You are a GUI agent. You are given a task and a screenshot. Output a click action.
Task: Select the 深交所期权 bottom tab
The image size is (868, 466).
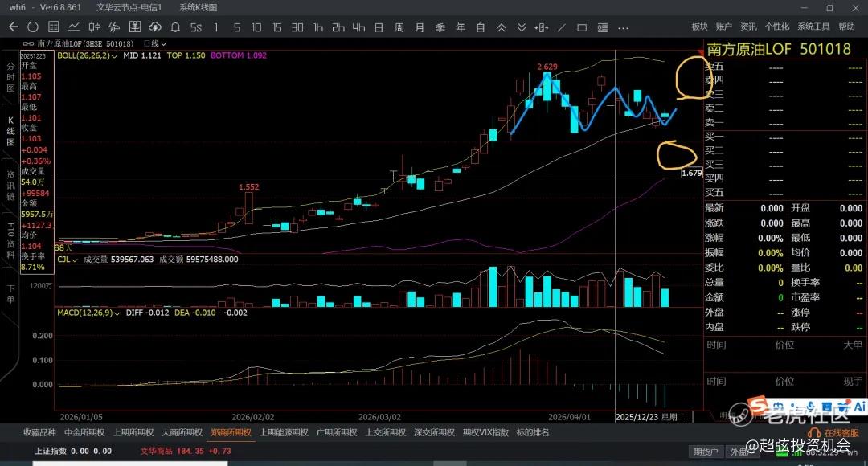(x=435, y=433)
